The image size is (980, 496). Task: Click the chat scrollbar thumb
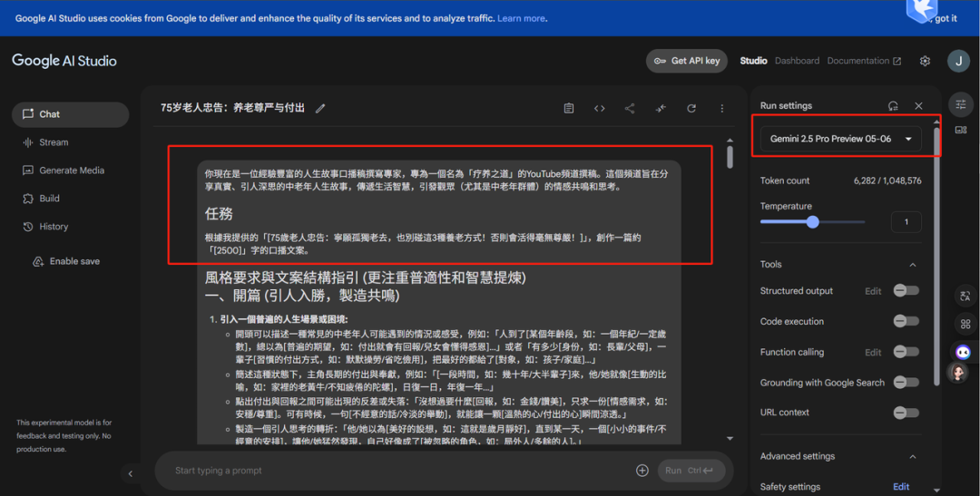730,157
